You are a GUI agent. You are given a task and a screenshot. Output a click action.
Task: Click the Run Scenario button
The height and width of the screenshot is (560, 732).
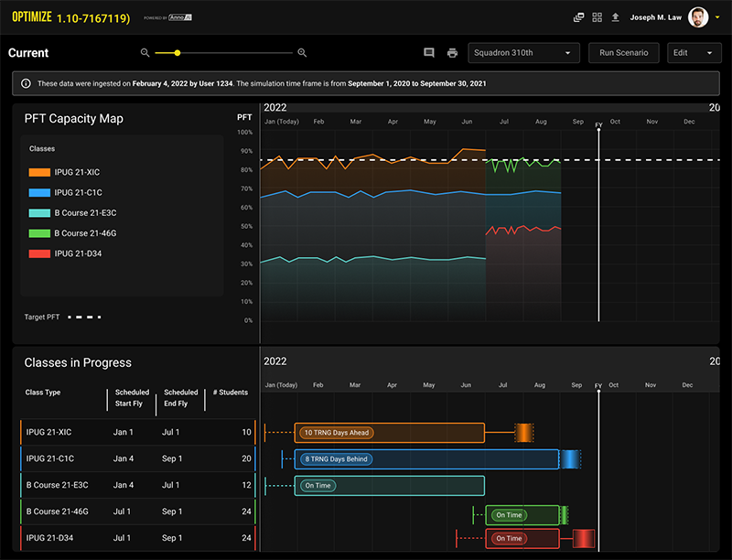624,53
